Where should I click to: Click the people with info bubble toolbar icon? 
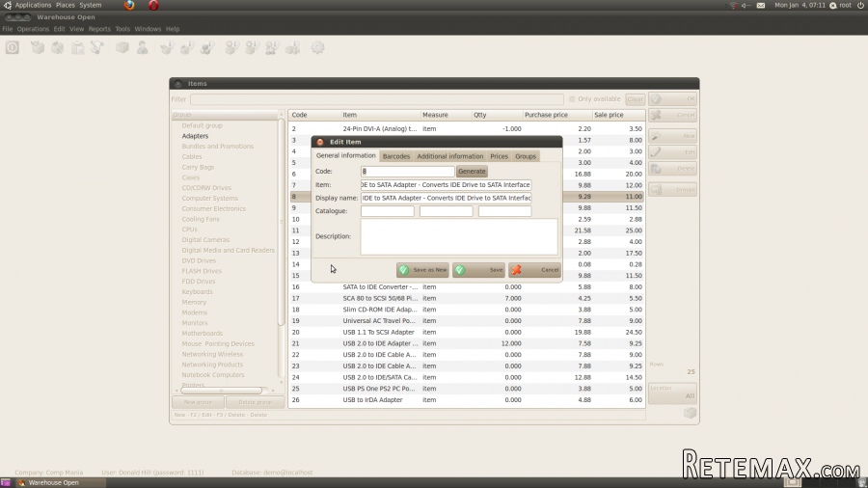click(x=272, y=47)
